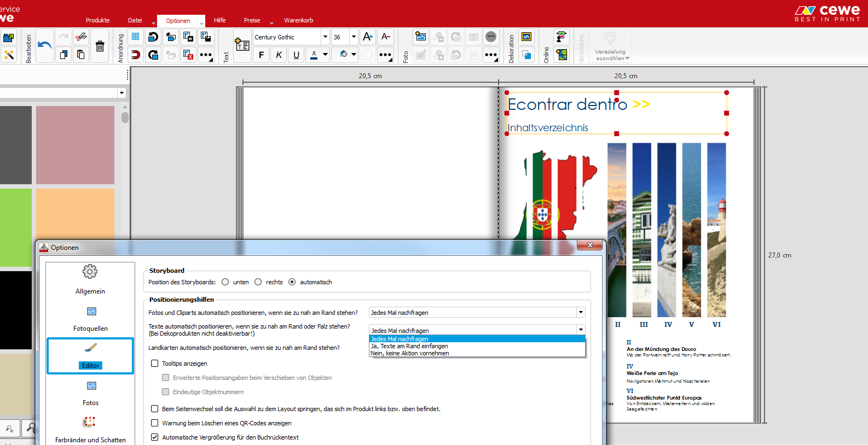Open the Warenkorb menu

point(298,20)
